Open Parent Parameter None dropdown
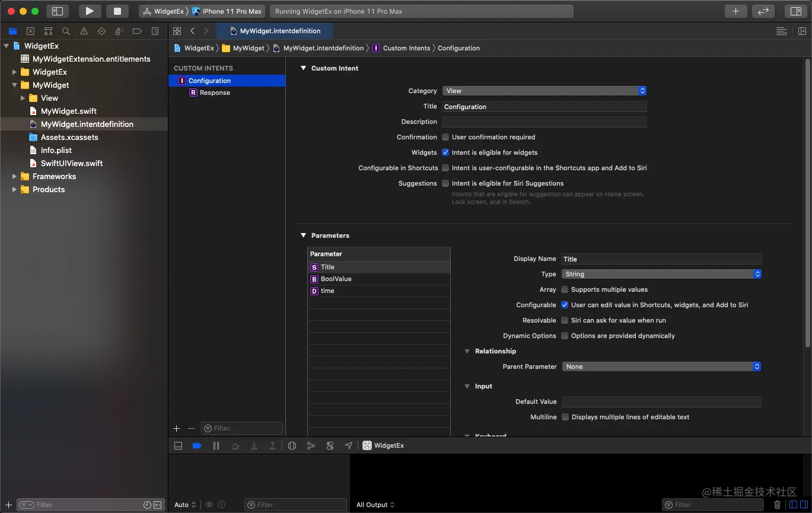Screen dimensions: 812x513 tap(661, 367)
